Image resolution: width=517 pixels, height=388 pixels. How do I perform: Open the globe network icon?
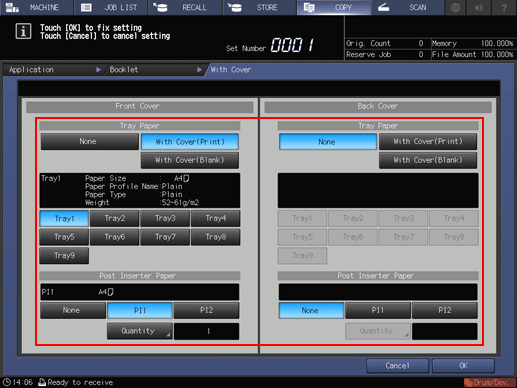[x=455, y=7]
